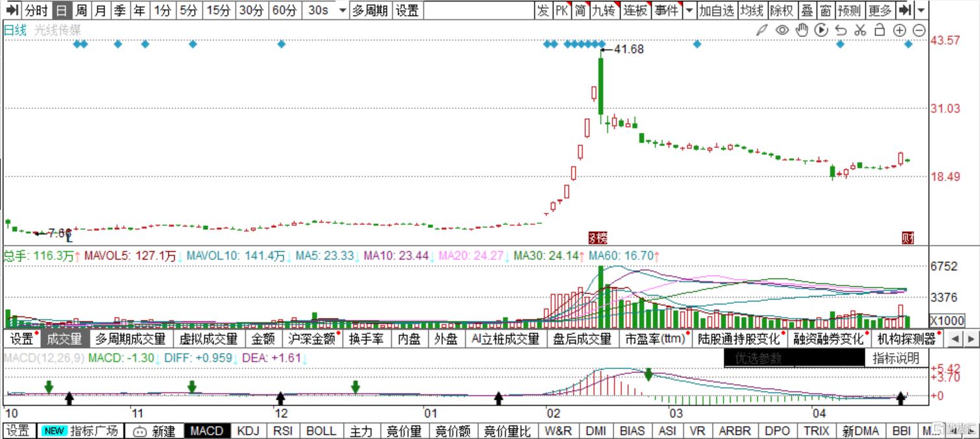This screenshot has width=980, height=439.
Task: Click the 叠 overlay button
Action: (x=807, y=10)
